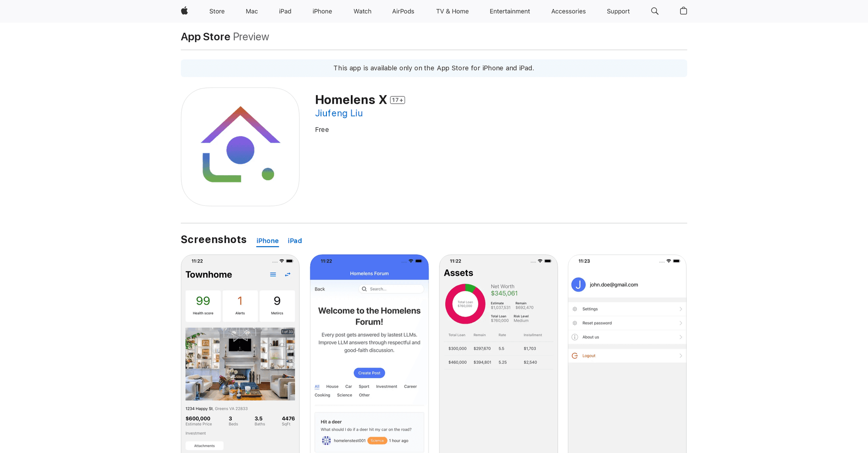Click the info icon beside About us

[575, 337]
